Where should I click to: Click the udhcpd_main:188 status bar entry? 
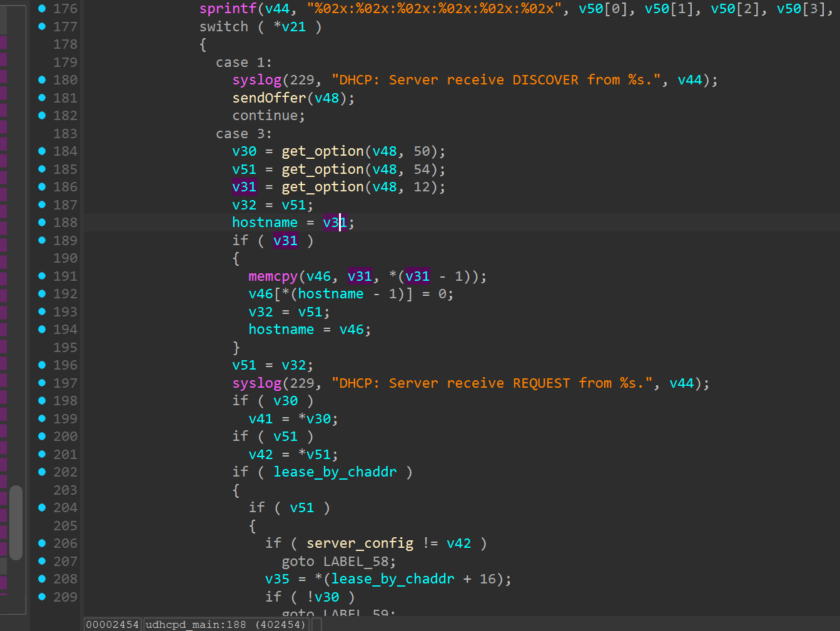click(x=226, y=625)
